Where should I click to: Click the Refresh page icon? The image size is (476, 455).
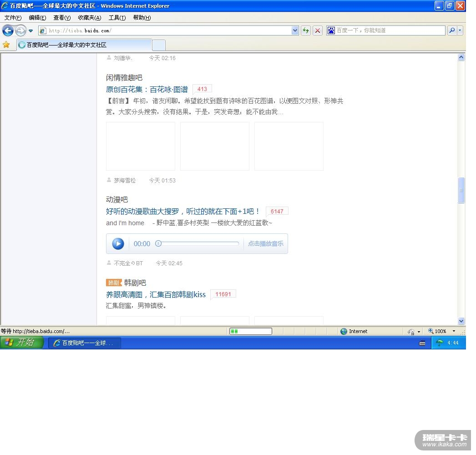coord(306,30)
